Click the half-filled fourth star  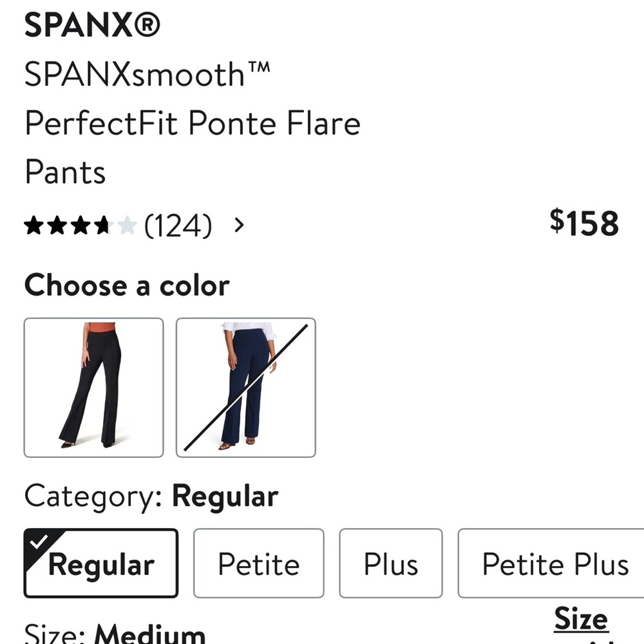click(103, 225)
